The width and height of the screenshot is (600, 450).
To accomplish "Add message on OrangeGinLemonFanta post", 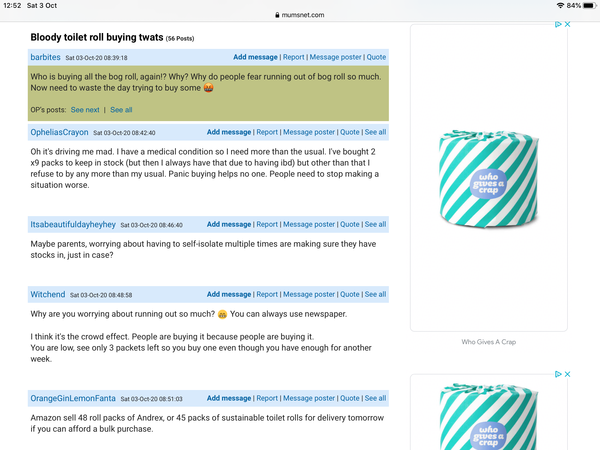I will (x=229, y=398).
